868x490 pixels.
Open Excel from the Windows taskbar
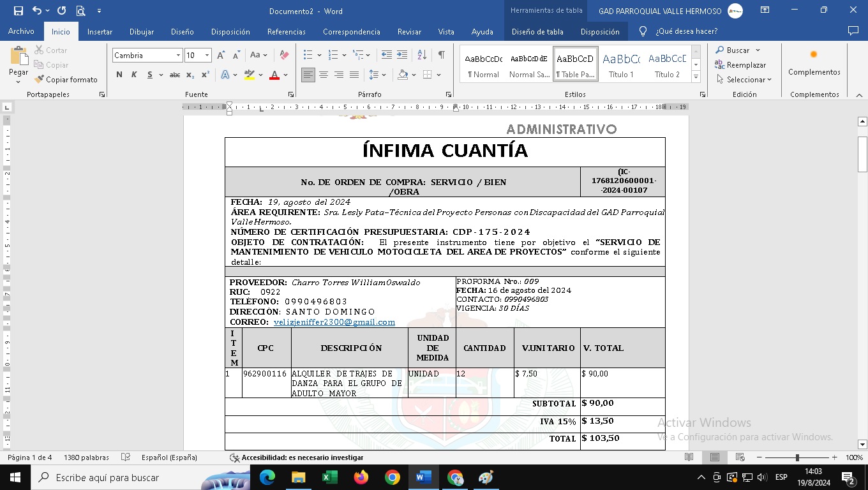(330, 477)
